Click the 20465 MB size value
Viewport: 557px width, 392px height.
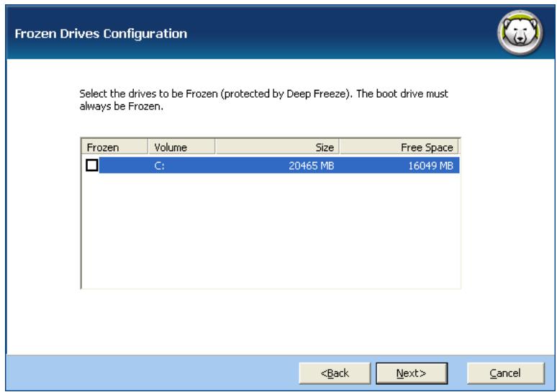[x=311, y=166]
